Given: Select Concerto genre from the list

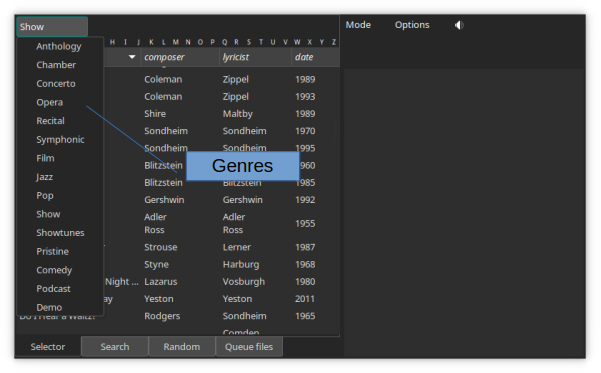Looking at the screenshot, I should tap(56, 84).
